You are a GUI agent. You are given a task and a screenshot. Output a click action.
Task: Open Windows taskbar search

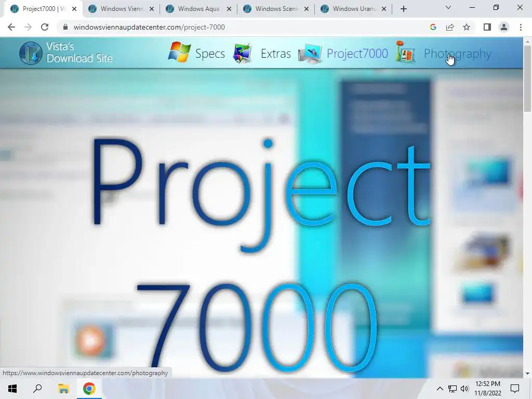tap(37, 389)
